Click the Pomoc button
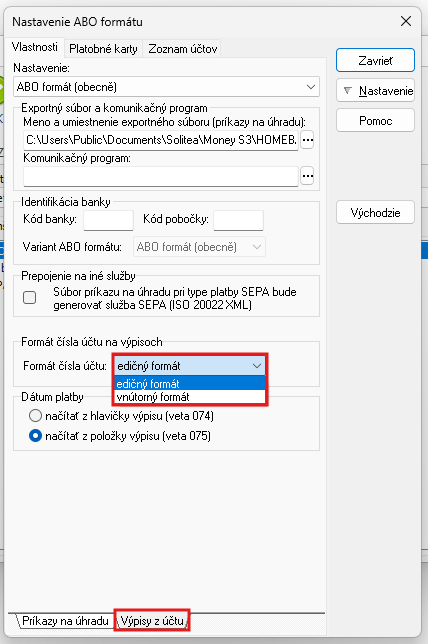This screenshot has width=428, height=644. click(375, 120)
